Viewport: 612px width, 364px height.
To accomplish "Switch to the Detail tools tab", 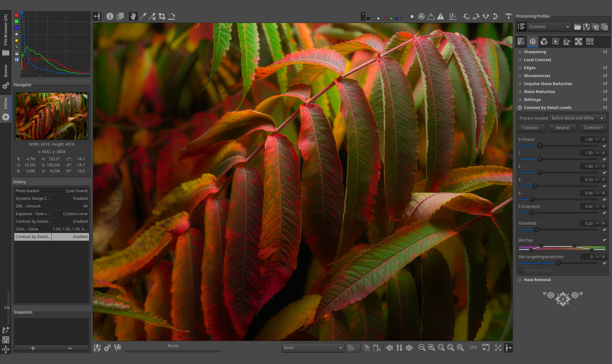I will tap(533, 42).
